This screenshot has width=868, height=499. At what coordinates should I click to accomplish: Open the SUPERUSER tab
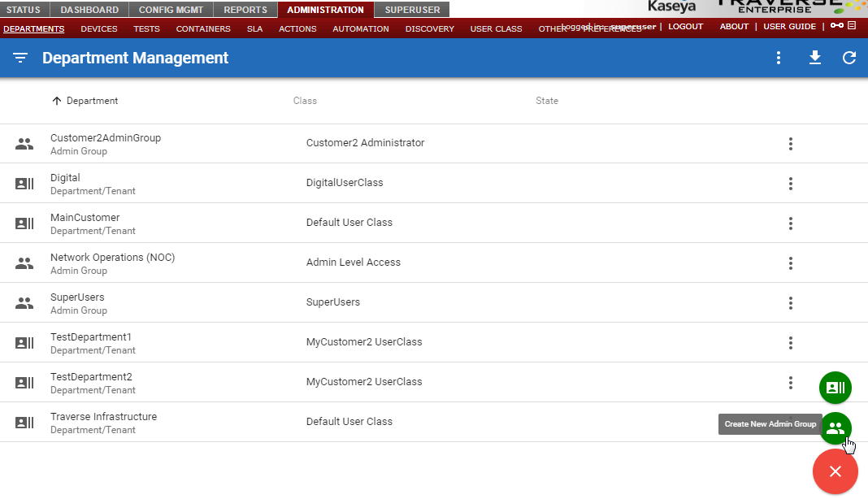(x=412, y=10)
